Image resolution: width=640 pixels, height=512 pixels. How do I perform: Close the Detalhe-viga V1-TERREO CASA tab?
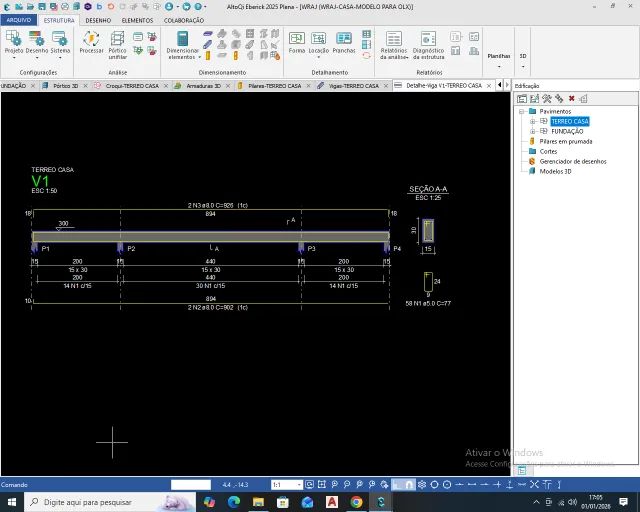[489, 86]
